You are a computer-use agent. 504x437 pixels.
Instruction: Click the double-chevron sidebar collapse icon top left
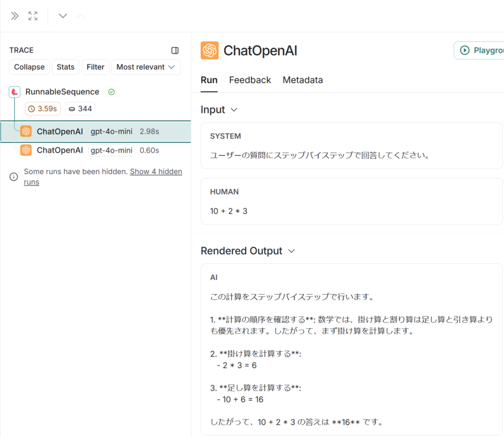click(x=14, y=16)
